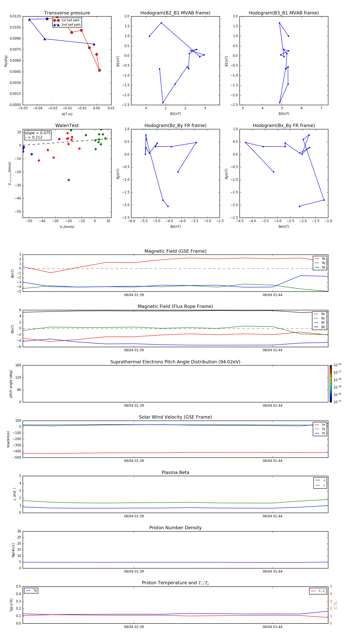Select the "Proton Temperature and Te/Tp" title
The width and height of the screenshot is (351, 644).
(x=175, y=583)
